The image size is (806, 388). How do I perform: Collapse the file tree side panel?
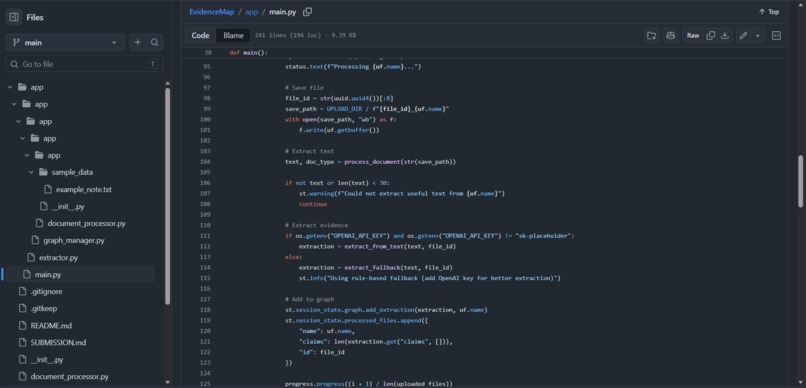click(x=14, y=17)
